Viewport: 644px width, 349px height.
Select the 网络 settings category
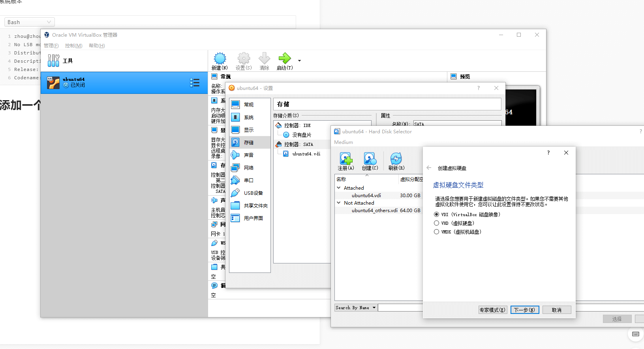(x=250, y=168)
